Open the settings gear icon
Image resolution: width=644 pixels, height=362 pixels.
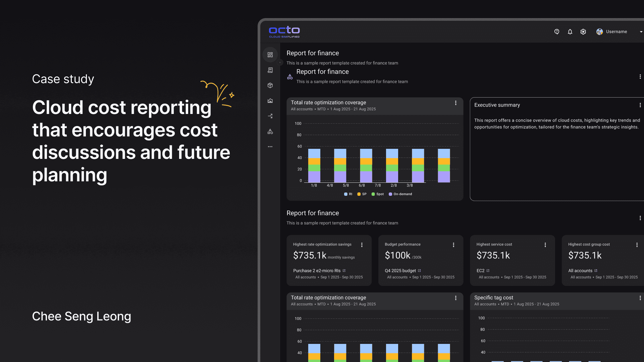(583, 32)
